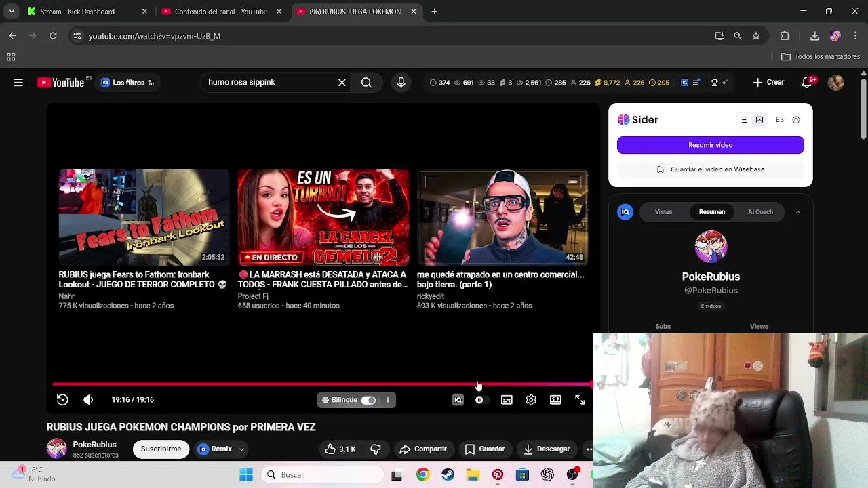This screenshot has height=488, width=868.
Task: Go to the YouTube home logo
Action: (x=61, y=83)
